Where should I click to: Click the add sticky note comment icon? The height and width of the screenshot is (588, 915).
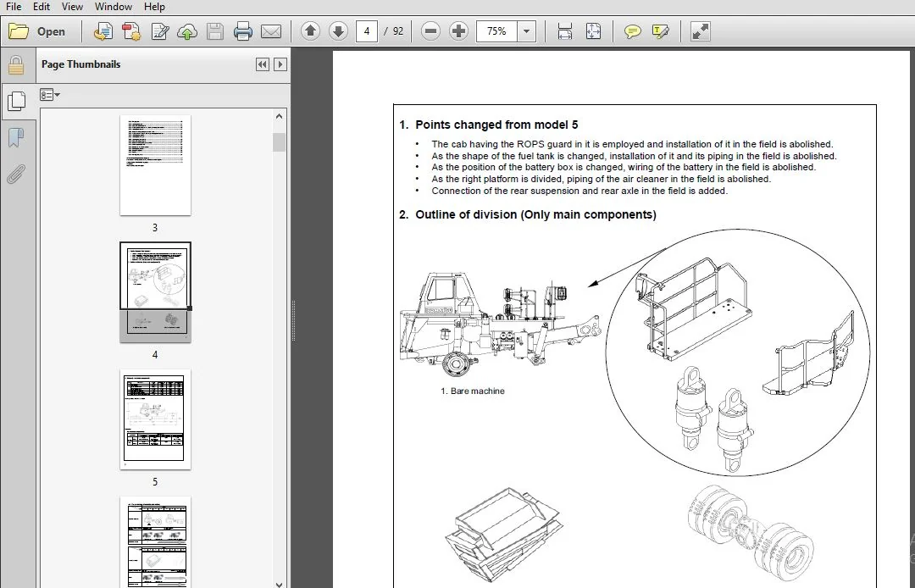[633, 31]
